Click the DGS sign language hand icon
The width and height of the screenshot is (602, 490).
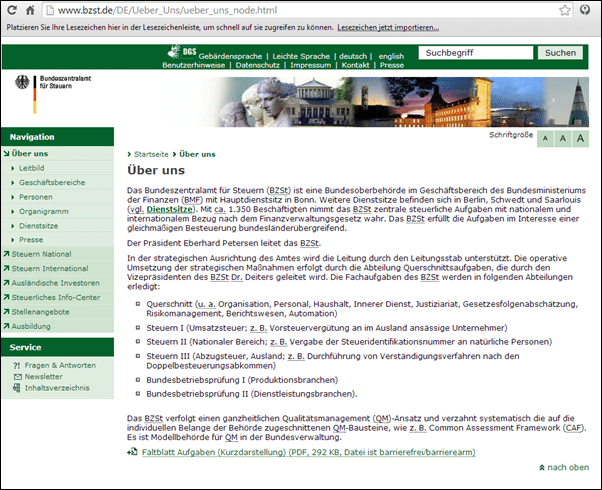click(175, 51)
